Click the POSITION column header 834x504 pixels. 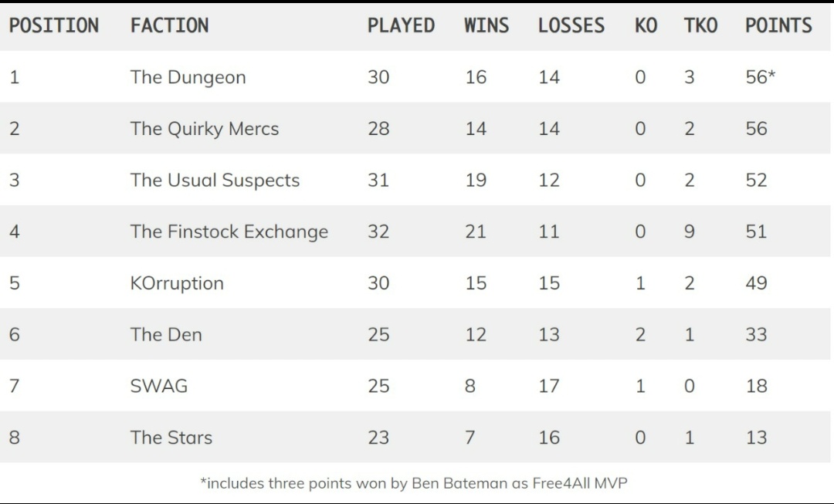tap(54, 25)
